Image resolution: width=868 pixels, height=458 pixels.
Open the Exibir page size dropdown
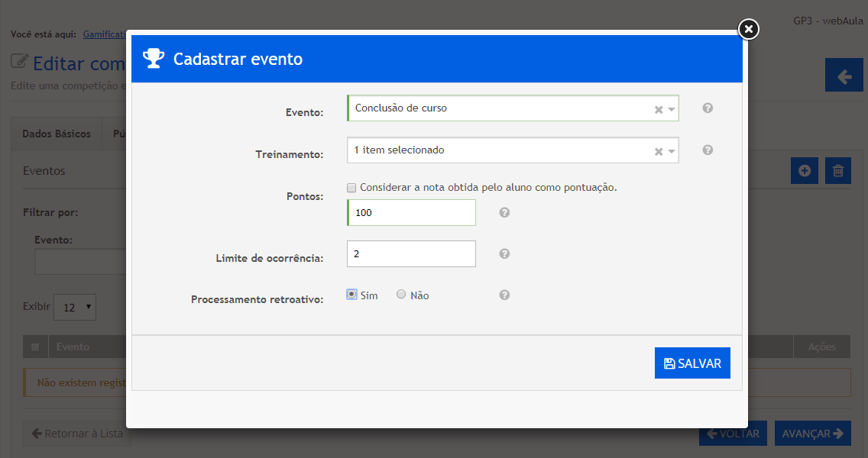(x=75, y=308)
